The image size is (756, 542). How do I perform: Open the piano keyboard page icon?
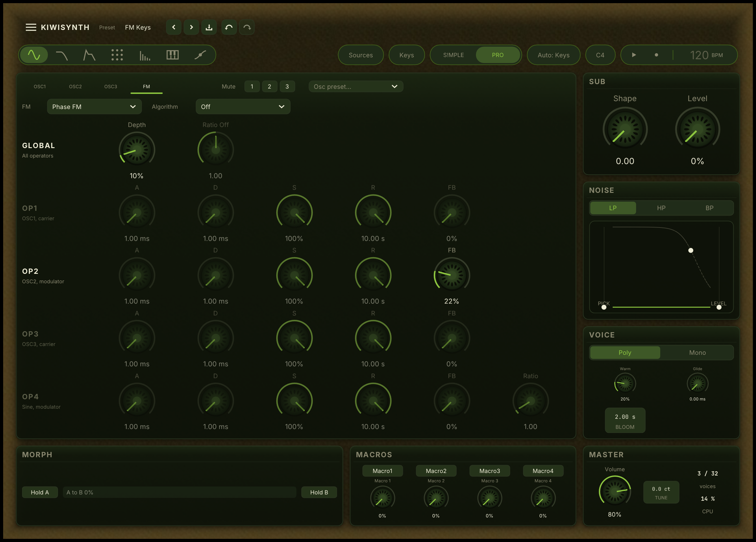click(172, 55)
